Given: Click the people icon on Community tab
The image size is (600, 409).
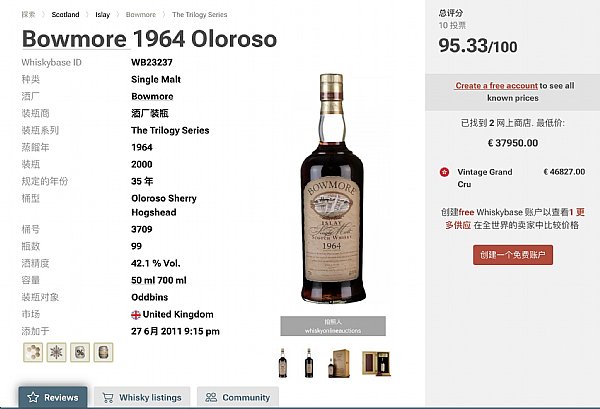Looking at the screenshot, I should tap(211, 398).
